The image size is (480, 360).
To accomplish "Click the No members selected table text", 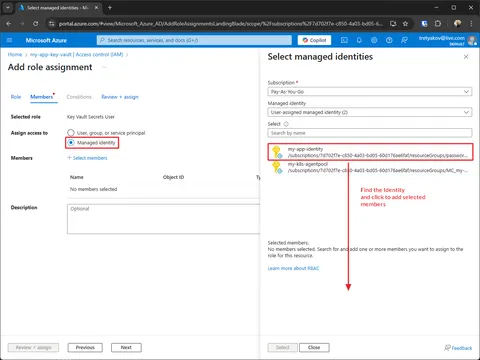I will [x=93, y=189].
